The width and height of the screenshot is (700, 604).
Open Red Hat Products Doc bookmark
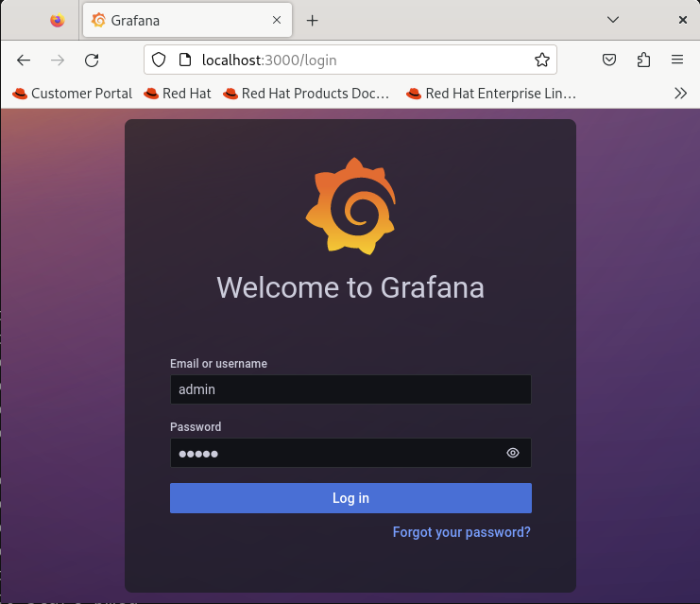tap(306, 94)
